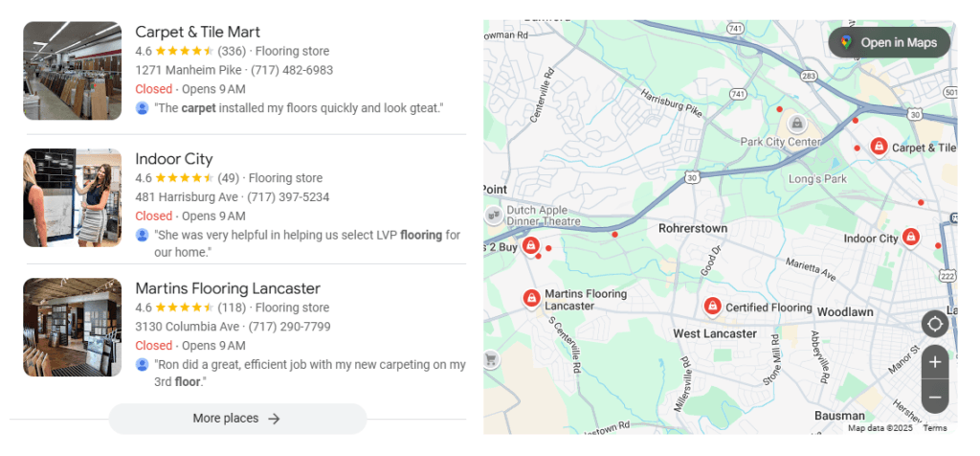View Carpet & Tile Mart store photo
The height and width of the screenshot is (456, 980).
(x=73, y=70)
